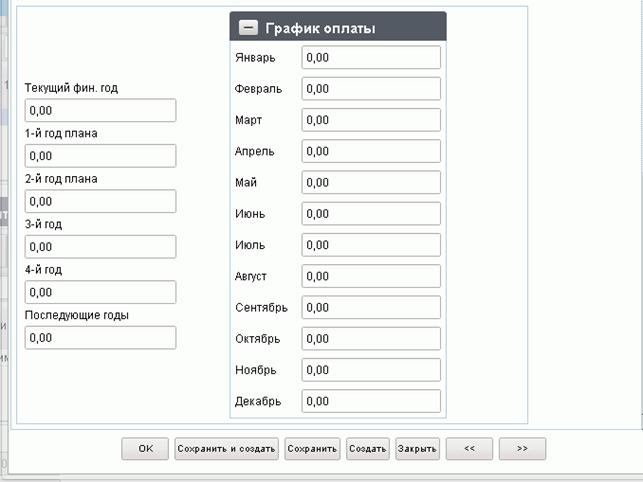Image resolution: width=643 pixels, height=482 pixels.
Task: Close the form with Закрыть
Action: (417, 449)
